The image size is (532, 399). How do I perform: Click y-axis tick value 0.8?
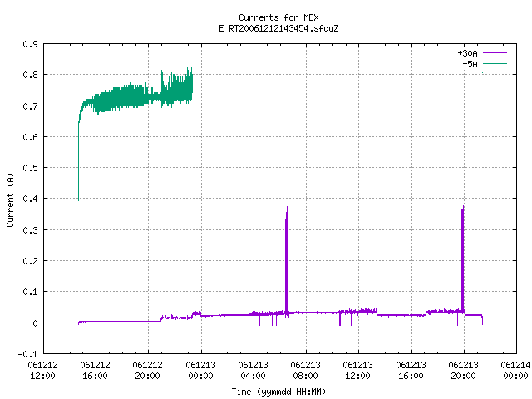click(x=31, y=75)
